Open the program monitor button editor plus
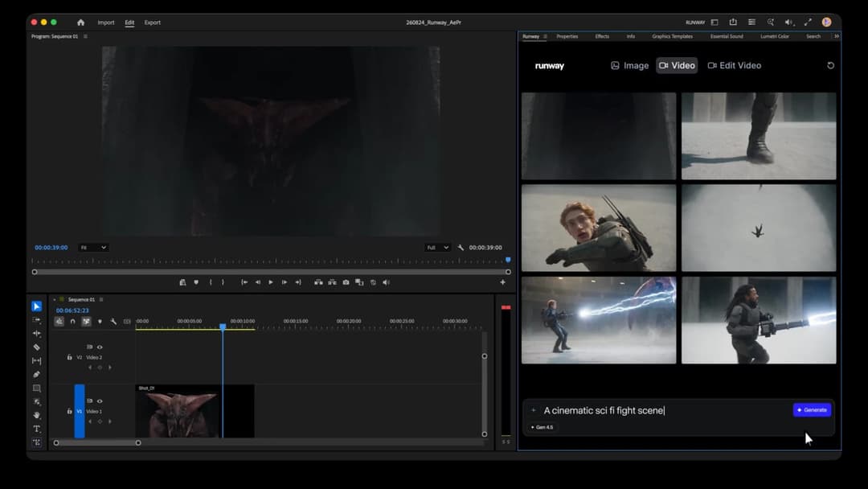868x489 pixels. click(x=502, y=282)
